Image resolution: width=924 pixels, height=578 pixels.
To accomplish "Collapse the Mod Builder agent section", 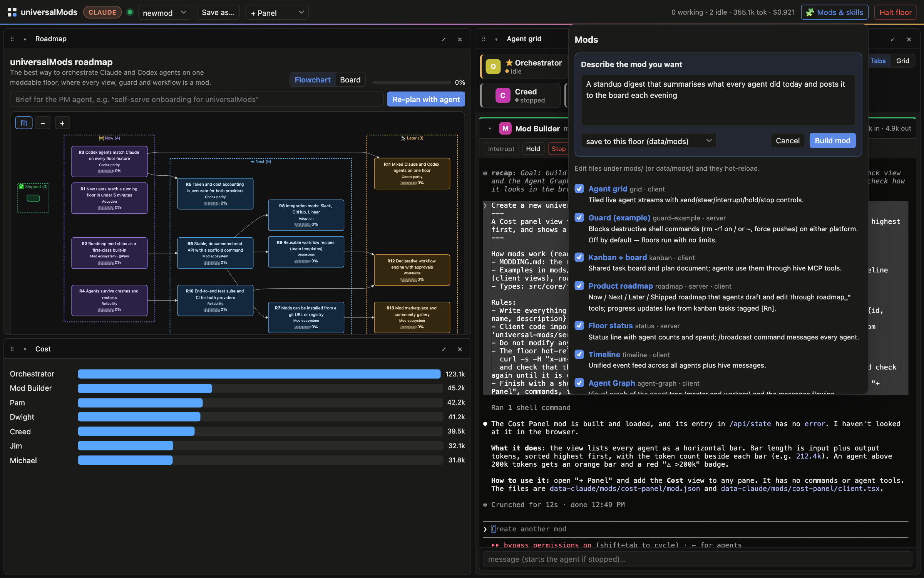I will (x=490, y=129).
